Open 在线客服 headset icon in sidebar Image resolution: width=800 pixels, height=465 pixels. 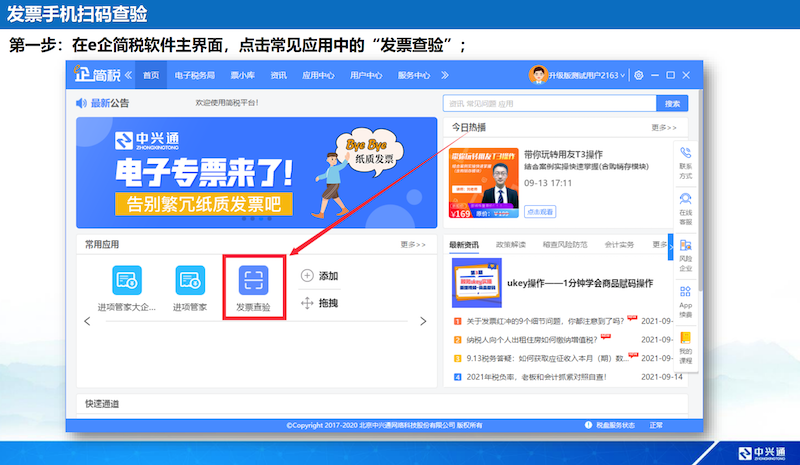[685, 200]
